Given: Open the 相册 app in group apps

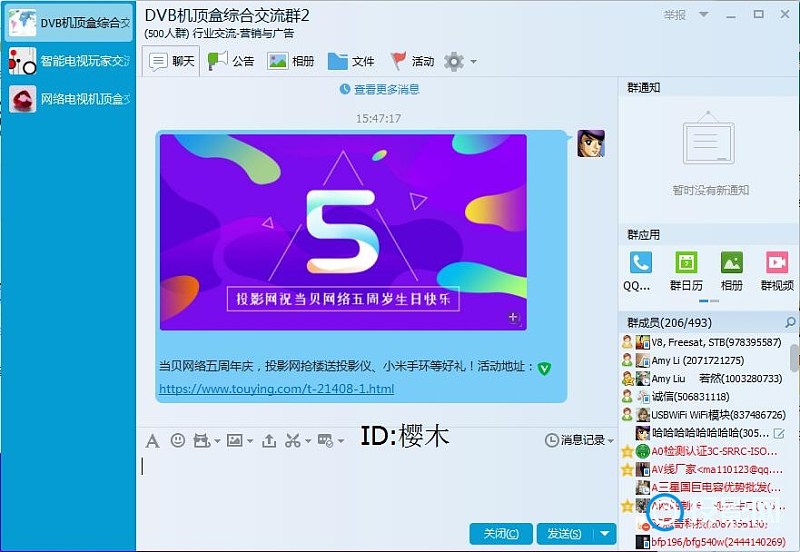Looking at the screenshot, I should pos(732,271).
